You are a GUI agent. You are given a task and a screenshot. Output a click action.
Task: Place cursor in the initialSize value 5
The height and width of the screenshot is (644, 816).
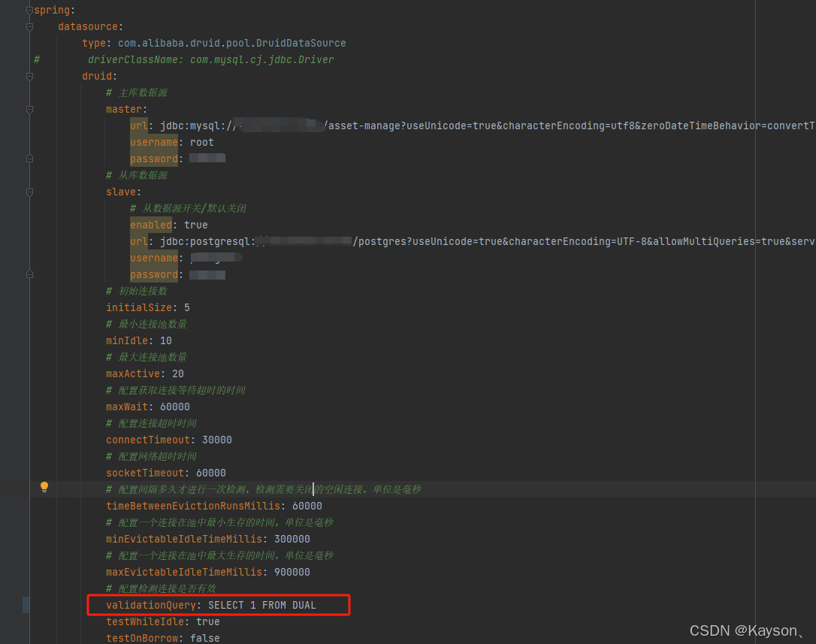pyautogui.click(x=186, y=307)
